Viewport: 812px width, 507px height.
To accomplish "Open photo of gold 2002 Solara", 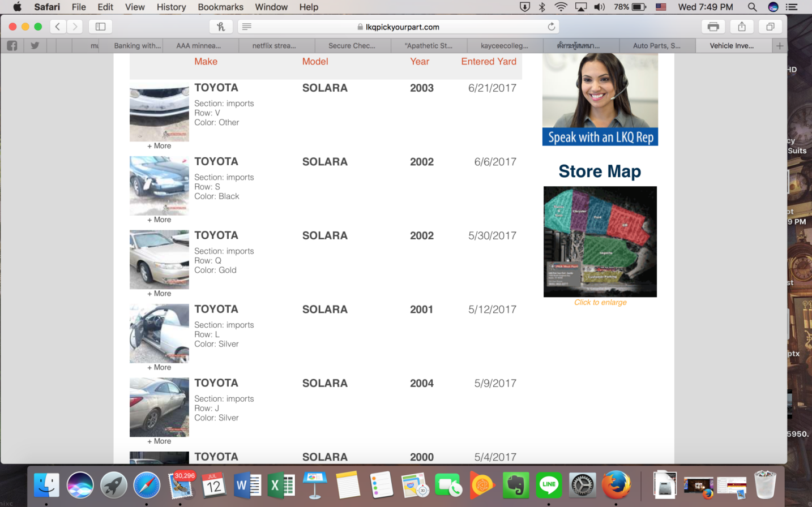I will click(159, 260).
